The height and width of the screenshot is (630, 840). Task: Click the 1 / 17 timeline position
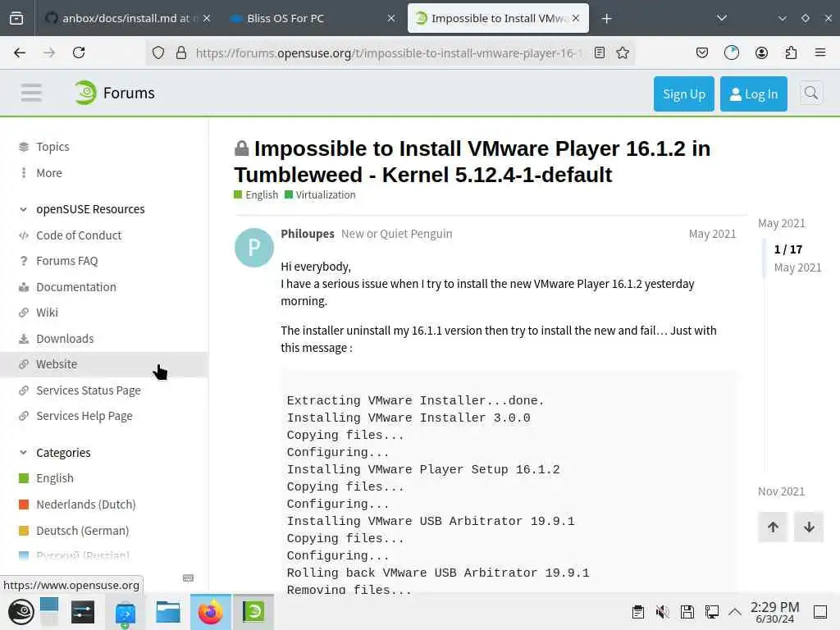788,249
